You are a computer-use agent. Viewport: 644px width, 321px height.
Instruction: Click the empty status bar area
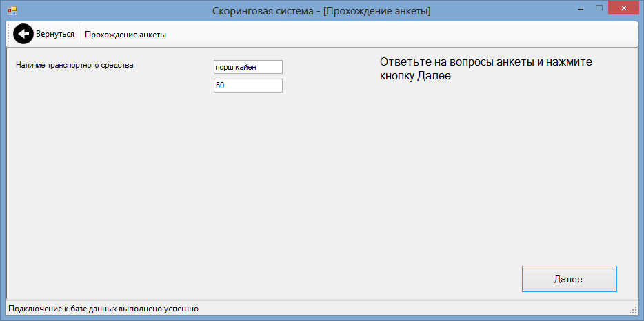(x=411, y=309)
